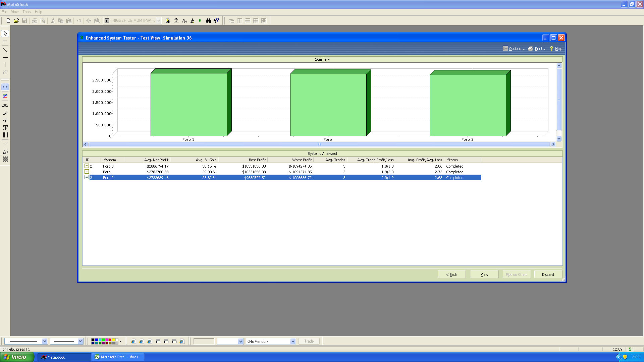
Task: Open the color palette dropdown arrow
Action: point(121,341)
